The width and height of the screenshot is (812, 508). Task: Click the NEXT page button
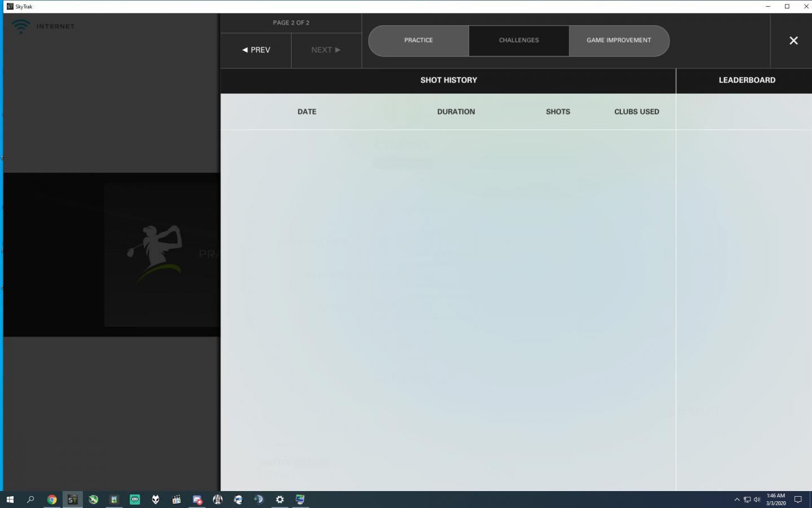pos(326,50)
